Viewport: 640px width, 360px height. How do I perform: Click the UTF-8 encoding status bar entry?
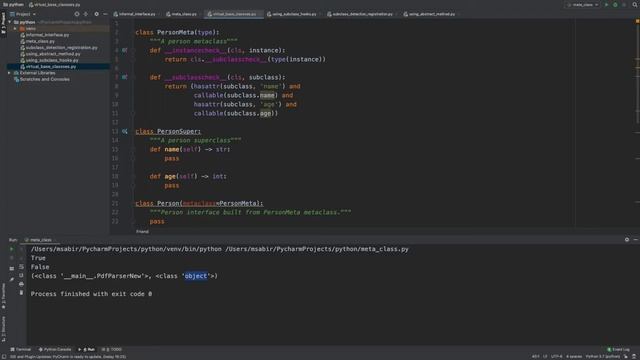556,357
